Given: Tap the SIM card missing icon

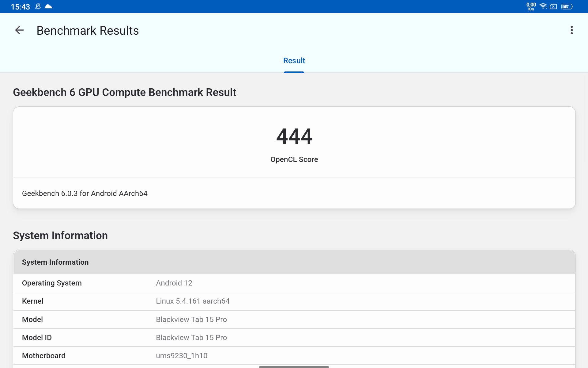Looking at the screenshot, I should (553, 6).
